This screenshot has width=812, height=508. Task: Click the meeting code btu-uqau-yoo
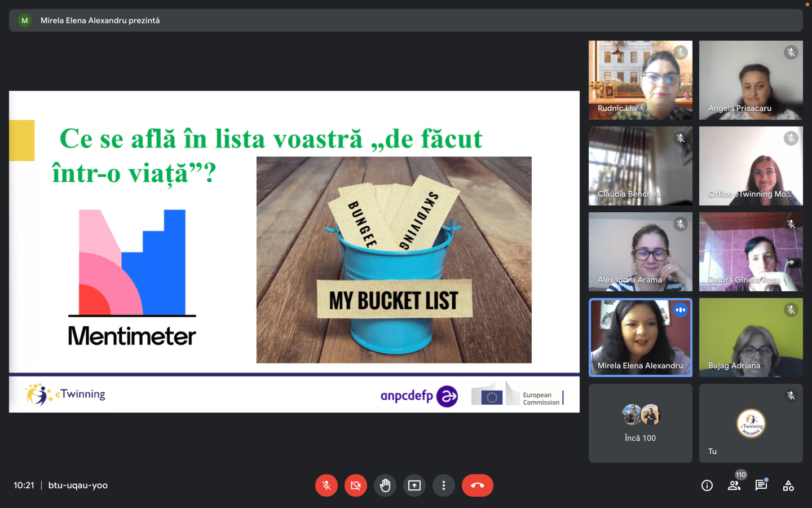pyautogui.click(x=78, y=485)
